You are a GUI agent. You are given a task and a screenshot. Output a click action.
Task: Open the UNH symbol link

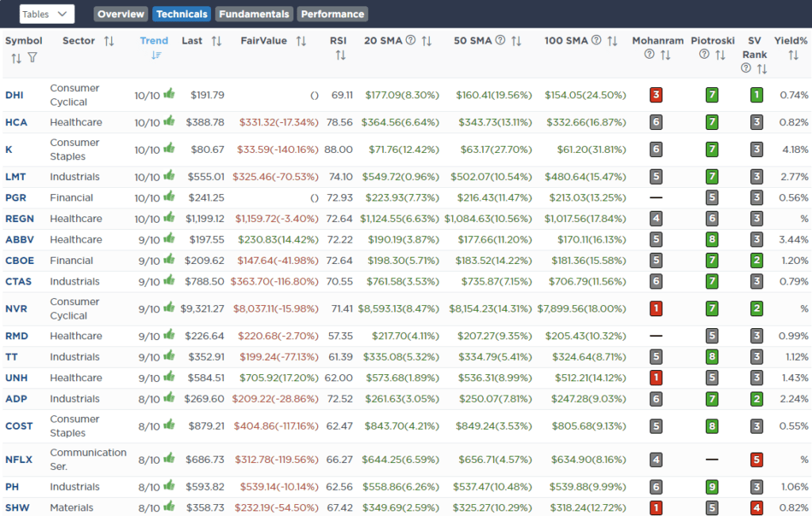[x=17, y=378]
